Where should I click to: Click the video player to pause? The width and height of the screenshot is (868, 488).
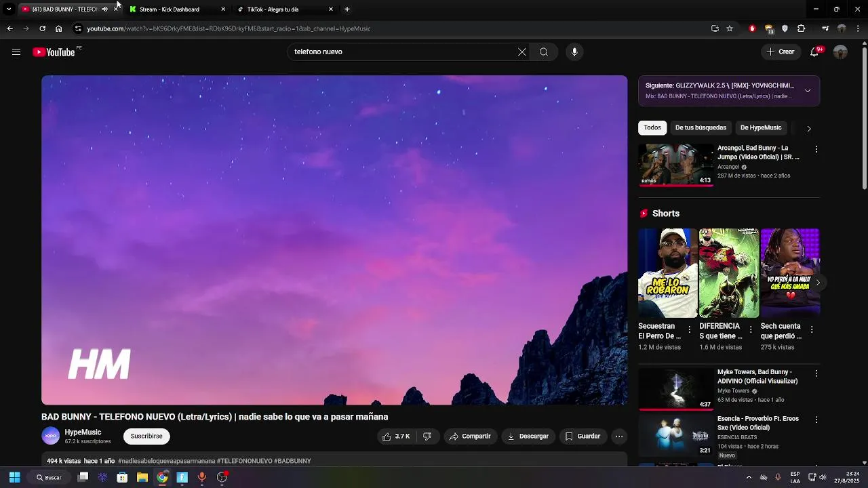pos(334,240)
